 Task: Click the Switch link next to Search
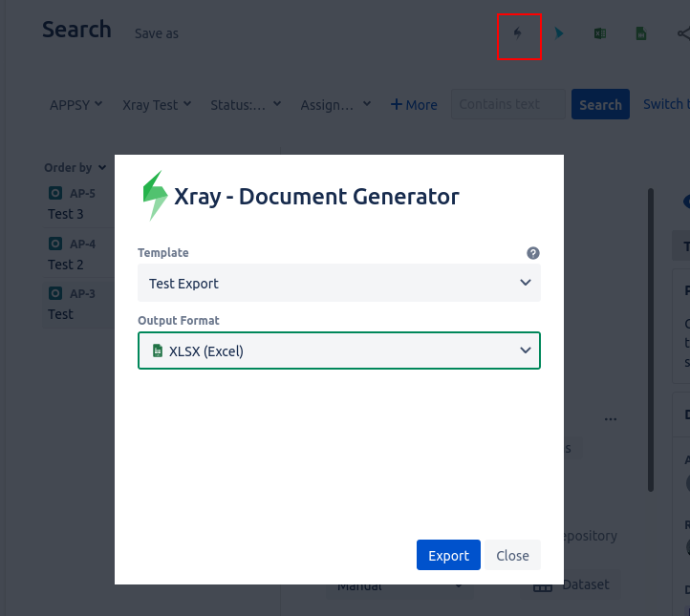tap(666, 104)
